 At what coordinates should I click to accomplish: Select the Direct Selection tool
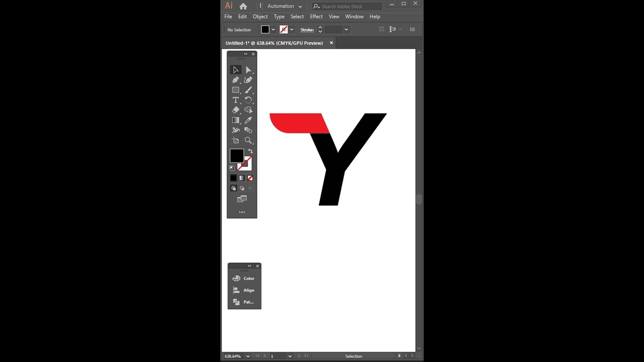(248, 70)
